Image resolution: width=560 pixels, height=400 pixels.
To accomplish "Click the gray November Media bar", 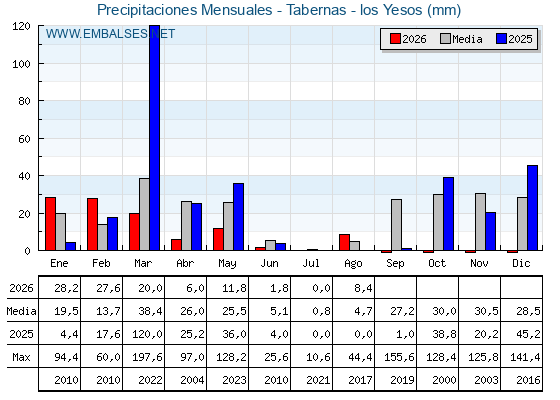I will click(x=480, y=222).
